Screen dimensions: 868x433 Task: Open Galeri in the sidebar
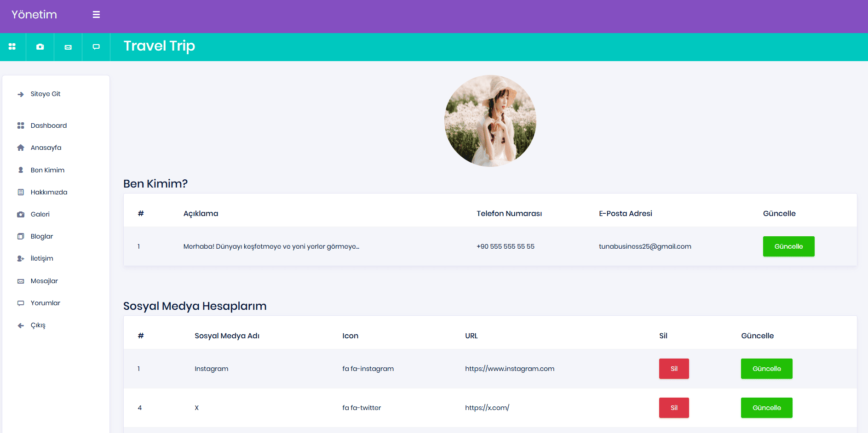point(40,214)
